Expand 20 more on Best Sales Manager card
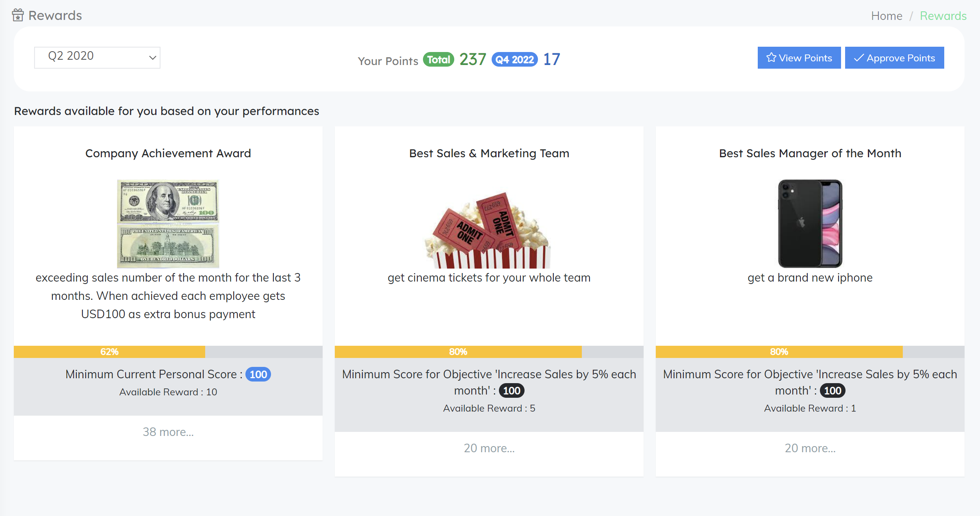 point(810,448)
